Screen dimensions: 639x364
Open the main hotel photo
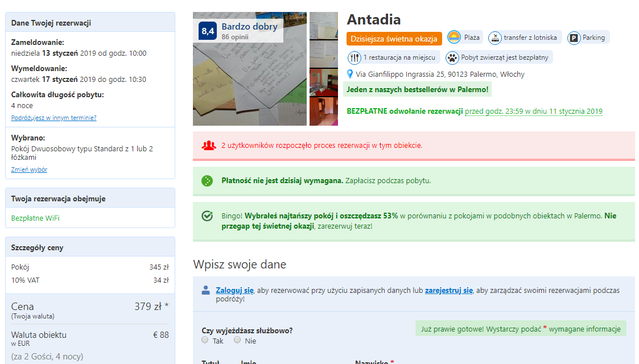pos(250,69)
